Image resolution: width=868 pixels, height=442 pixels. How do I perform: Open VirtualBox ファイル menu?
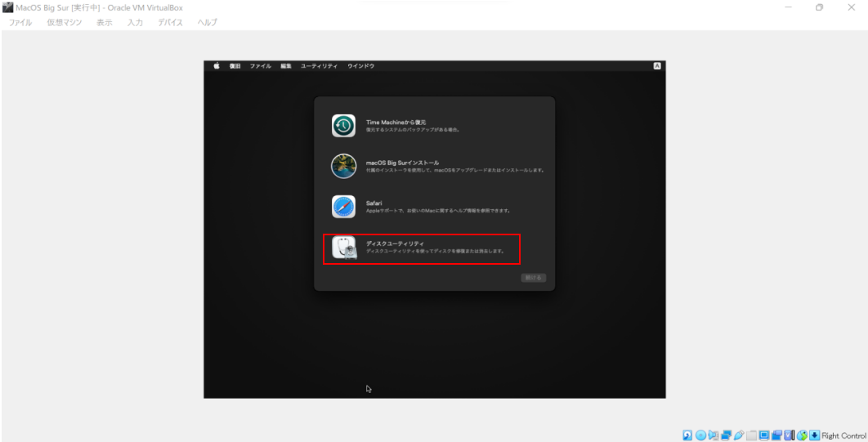20,23
